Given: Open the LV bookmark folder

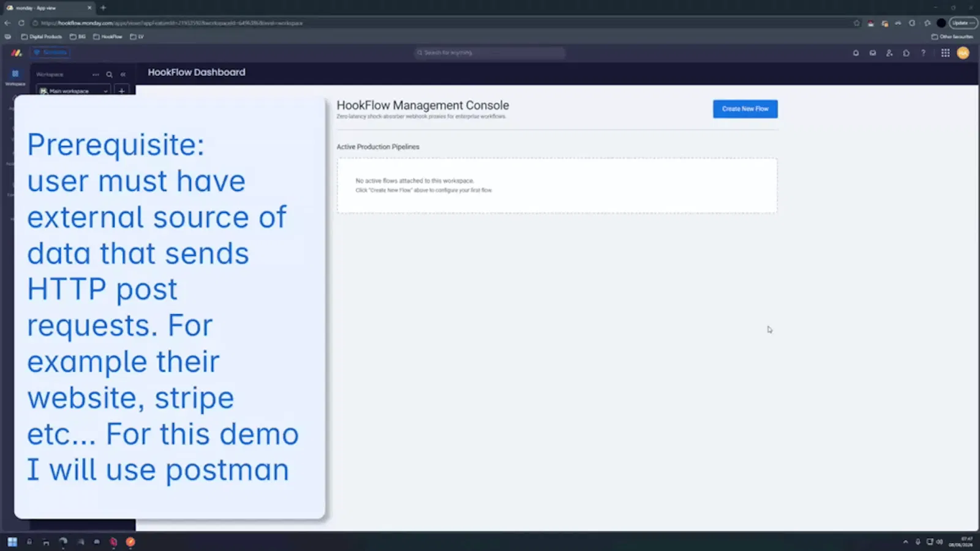Looking at the screenshot, I should (x=137, y=37).
